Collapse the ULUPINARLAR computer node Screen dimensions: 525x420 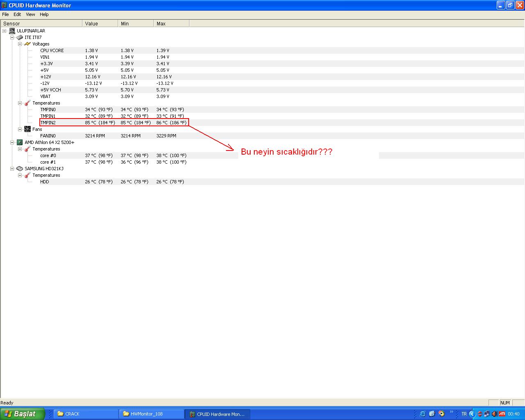[5, 31]
